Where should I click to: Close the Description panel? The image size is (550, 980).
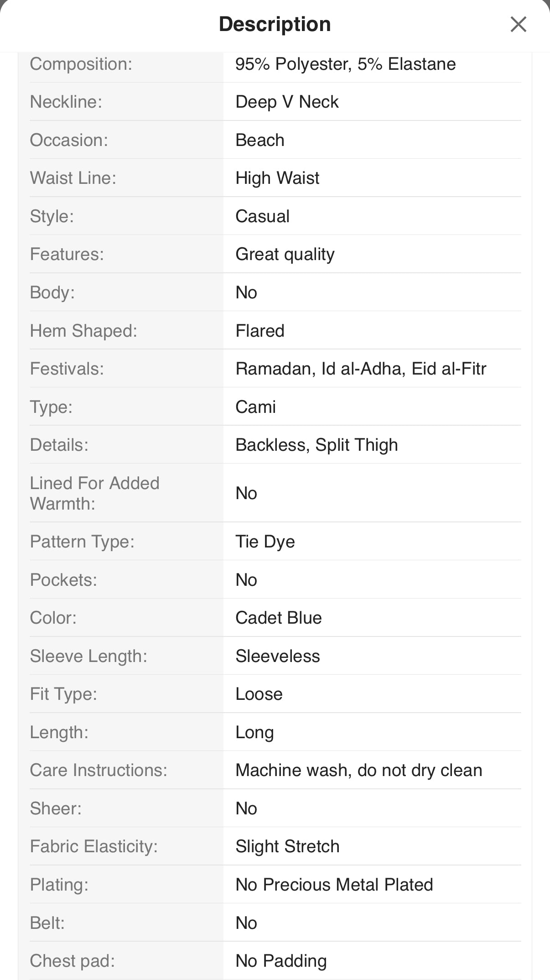coord(519,24)
